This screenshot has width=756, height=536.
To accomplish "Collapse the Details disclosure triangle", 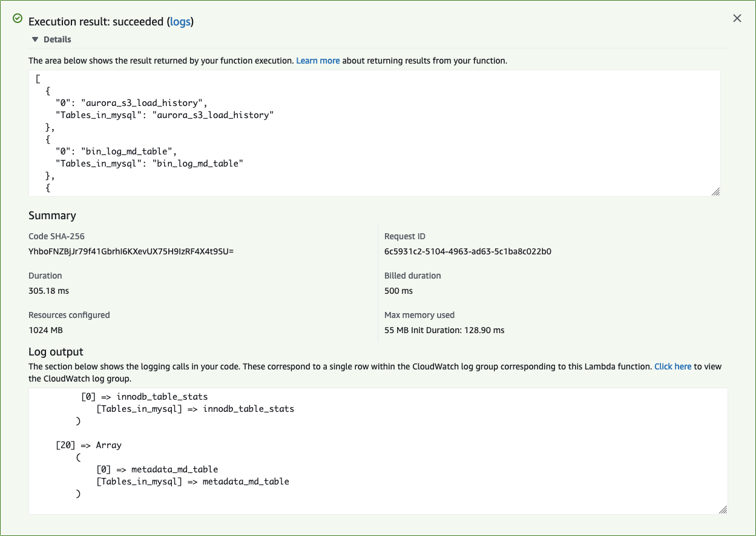I will click(x=35, y=39).
